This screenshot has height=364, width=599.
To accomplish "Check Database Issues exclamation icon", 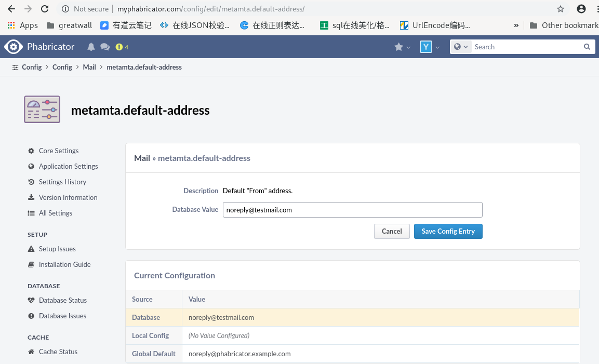I will click(31, 316).
